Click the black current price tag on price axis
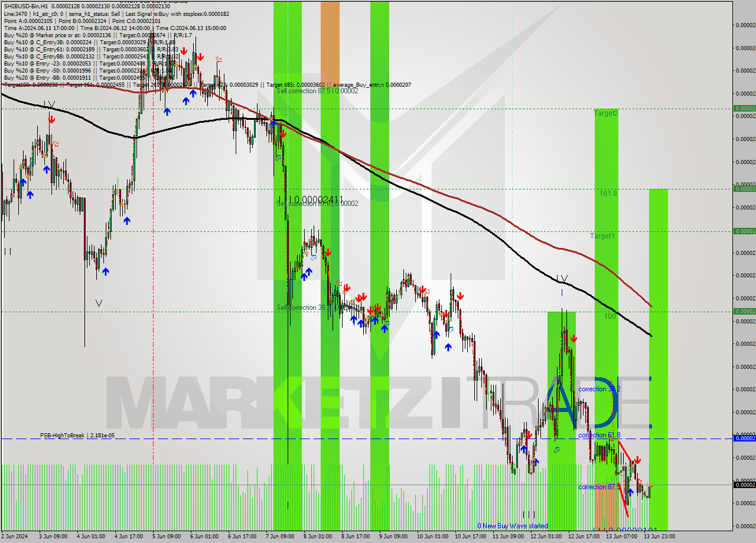This screenshot has height=543, width=756. click(744, 485)
